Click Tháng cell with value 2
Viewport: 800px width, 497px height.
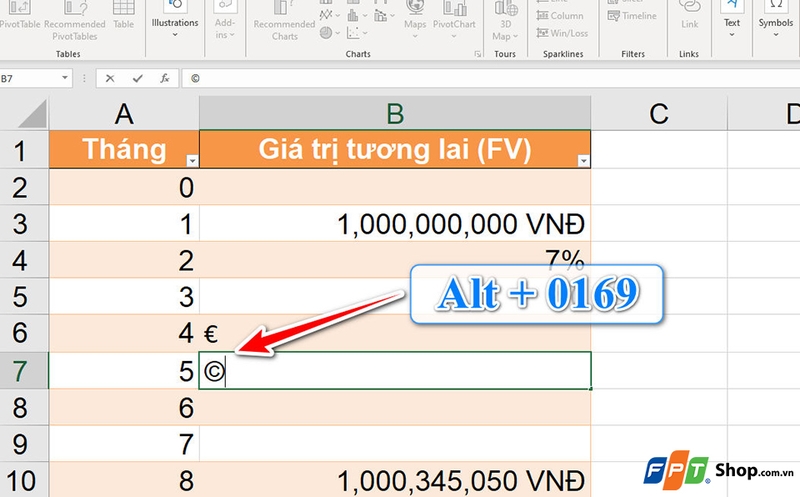[124, 260]
